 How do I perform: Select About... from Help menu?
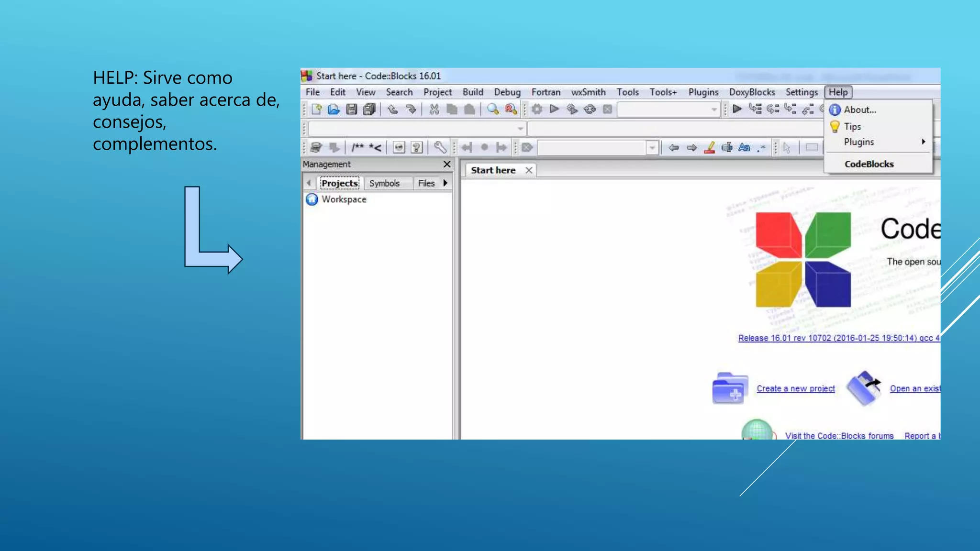pos(860,110)
